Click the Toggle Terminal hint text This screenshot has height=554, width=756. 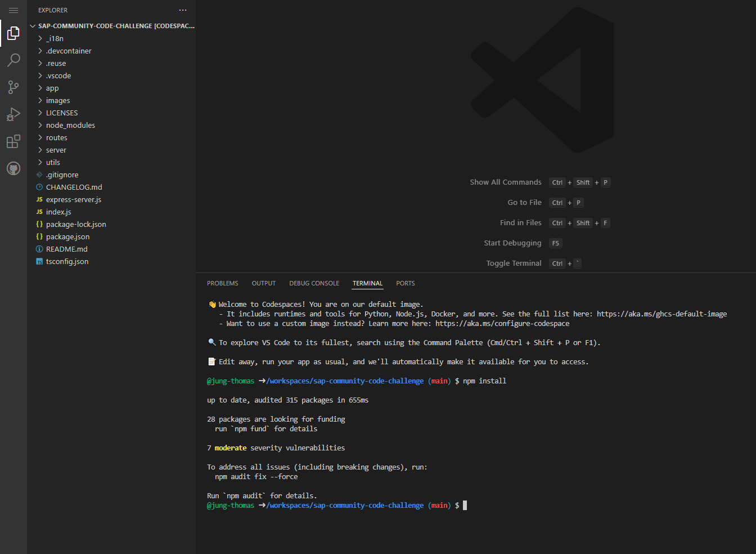click(514, 263)
